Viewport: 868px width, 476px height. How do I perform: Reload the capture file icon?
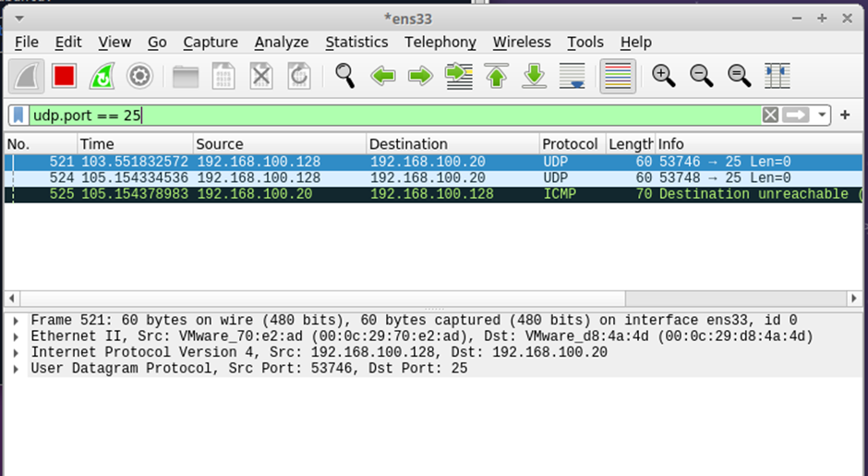299,76
